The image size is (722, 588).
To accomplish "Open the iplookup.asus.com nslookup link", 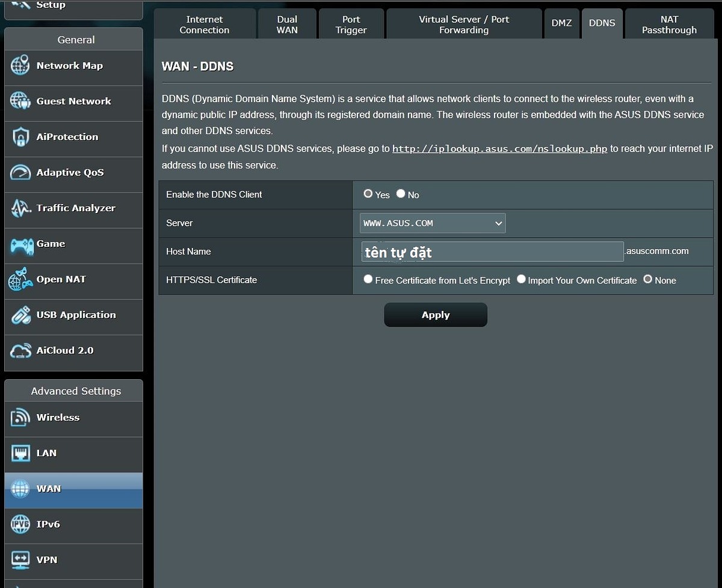I will tap(499, 149).
